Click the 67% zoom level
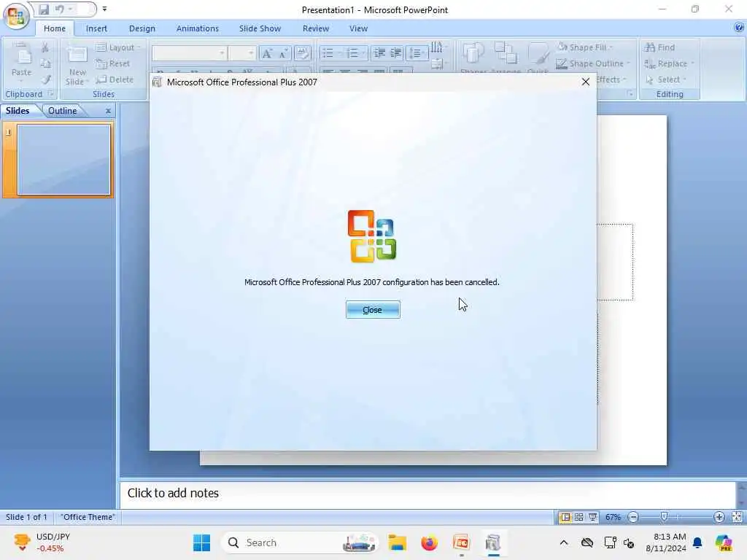Image resolution: width=747 pixels, height=560 pixels. [x=613, y=517]
